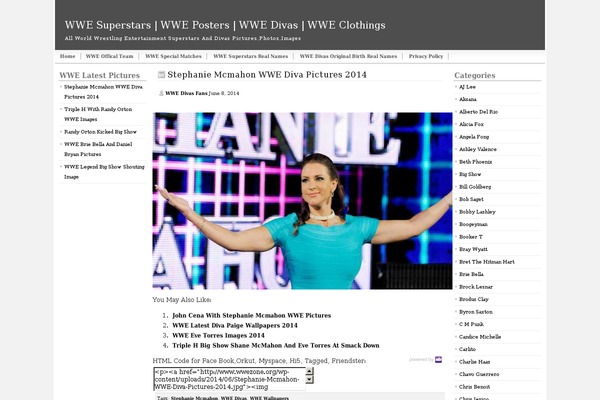This screenshot has height=400, width=600.
Task: Open post title Stephanie Mcmahon WWE Diva Pictures 2014
Action: click(x=267, y=75)
